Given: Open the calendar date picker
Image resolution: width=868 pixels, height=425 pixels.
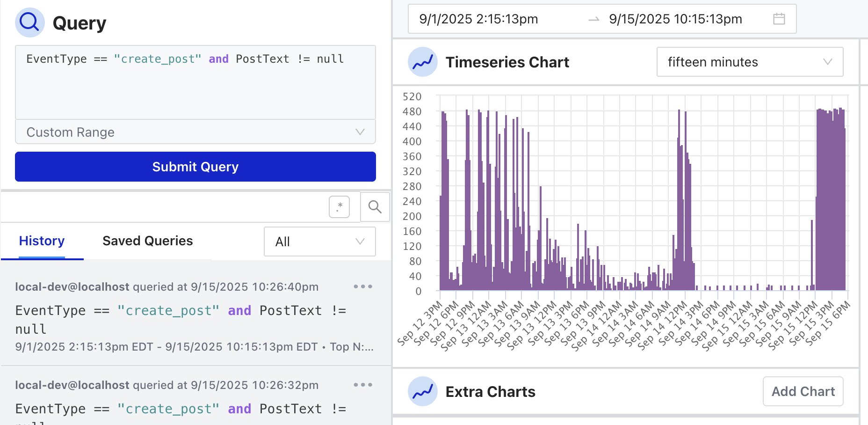Looking at the screenshot, I should pyautogui.click(x=778, y=19).
